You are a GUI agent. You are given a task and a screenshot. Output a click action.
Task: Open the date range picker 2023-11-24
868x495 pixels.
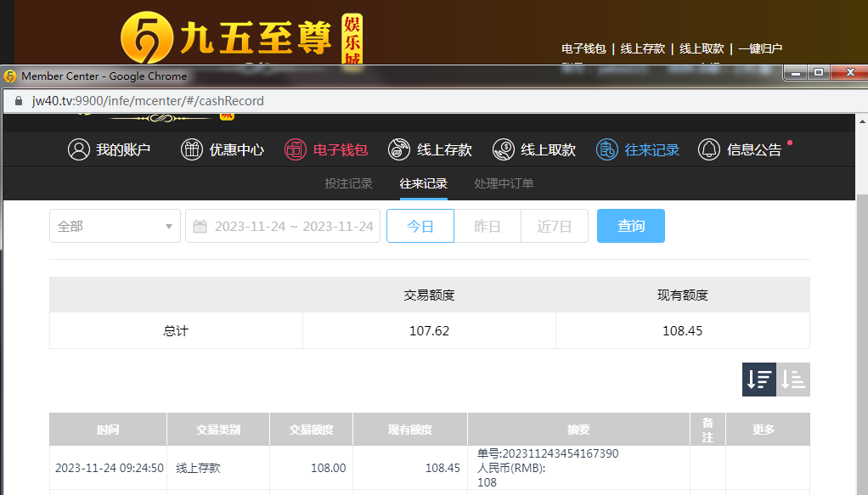tap(293, 227)
